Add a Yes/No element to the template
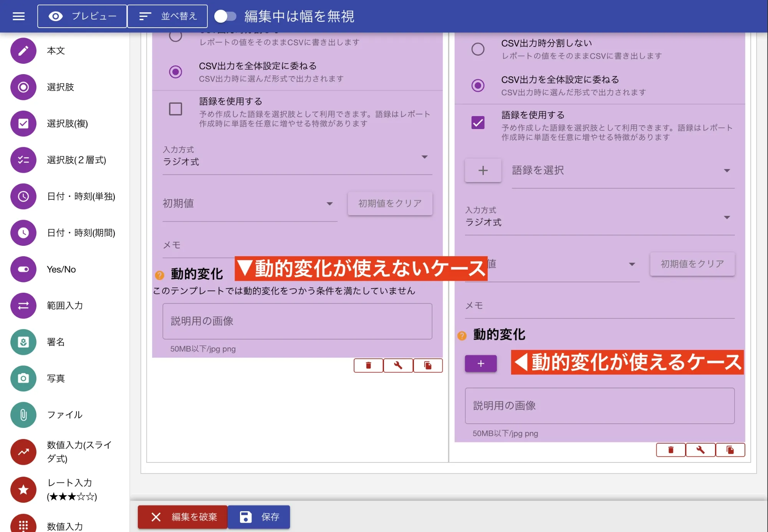Image resolution: width=768 pixels, height=532 pixels. (x=23, y=269)
